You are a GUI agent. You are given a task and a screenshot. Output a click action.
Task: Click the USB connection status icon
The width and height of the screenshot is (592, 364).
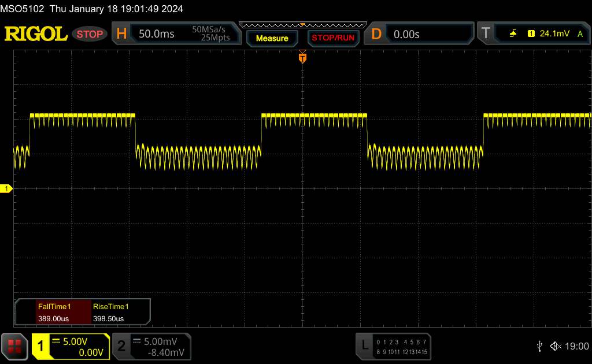(x=539, y=346)
